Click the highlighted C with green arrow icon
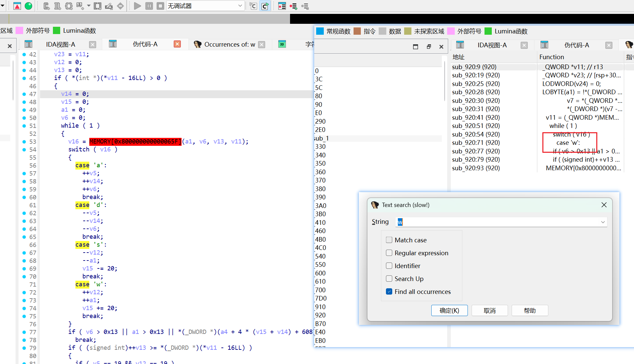634x364 pixels. tap(265, 6)
